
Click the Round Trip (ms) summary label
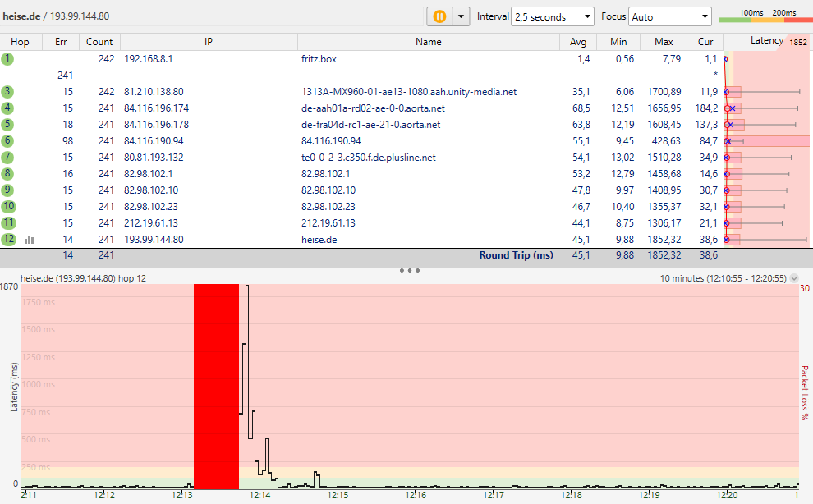coord(517,255)
